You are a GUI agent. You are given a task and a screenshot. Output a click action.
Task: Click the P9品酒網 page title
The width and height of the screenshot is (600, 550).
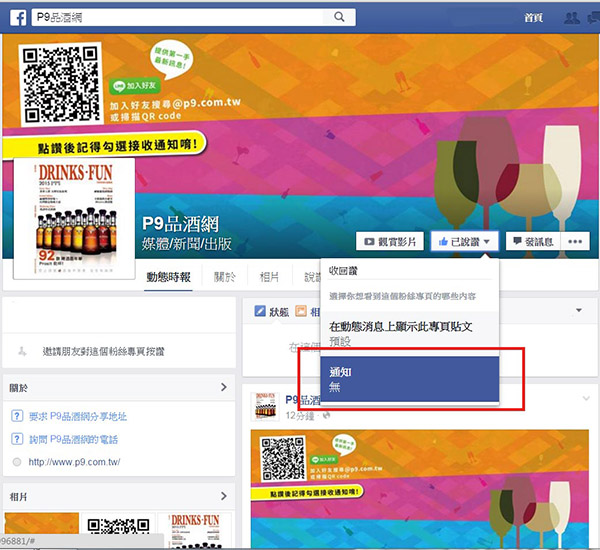click(x=180, y=224)
